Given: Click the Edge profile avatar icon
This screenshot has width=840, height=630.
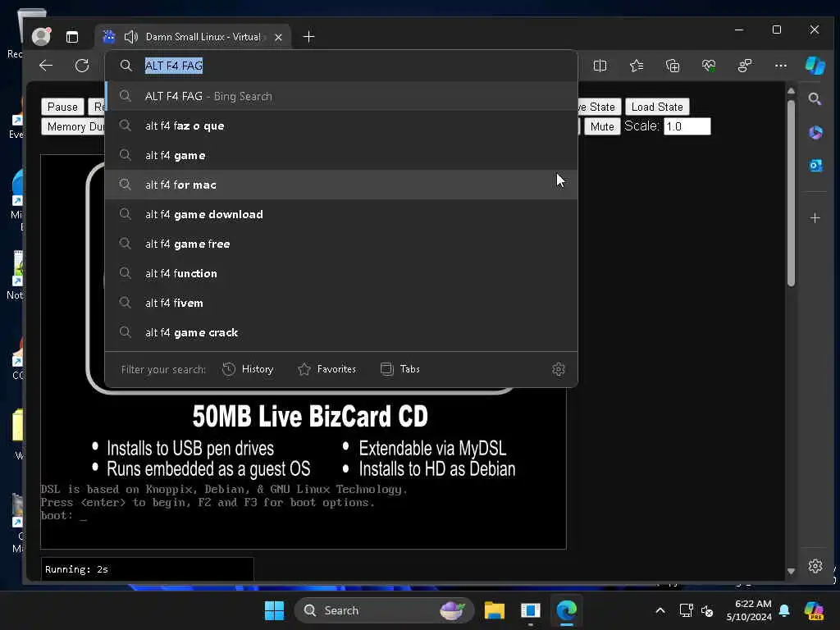Looking at the screenshot, I should point(41,36).
